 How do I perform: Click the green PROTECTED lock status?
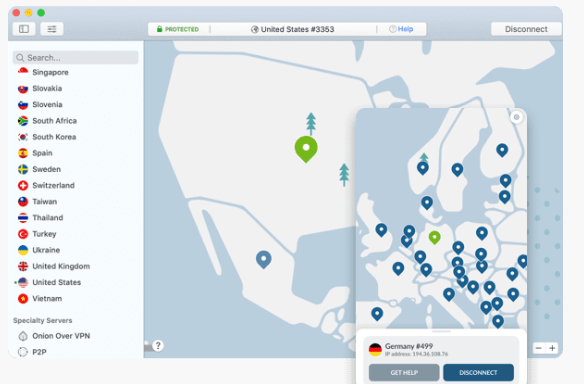[178, 29]
